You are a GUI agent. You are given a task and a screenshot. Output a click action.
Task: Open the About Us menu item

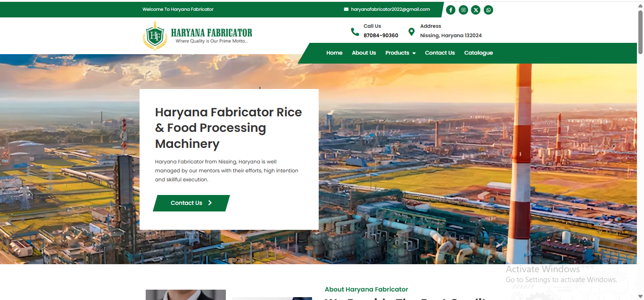pyautogui.click(x=364, y=53)
